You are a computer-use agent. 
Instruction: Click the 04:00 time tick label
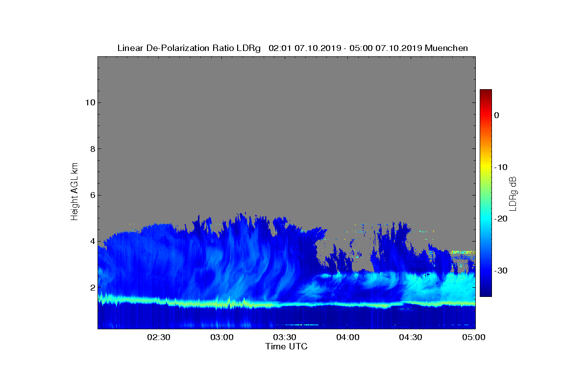click(x=348, y=337)
